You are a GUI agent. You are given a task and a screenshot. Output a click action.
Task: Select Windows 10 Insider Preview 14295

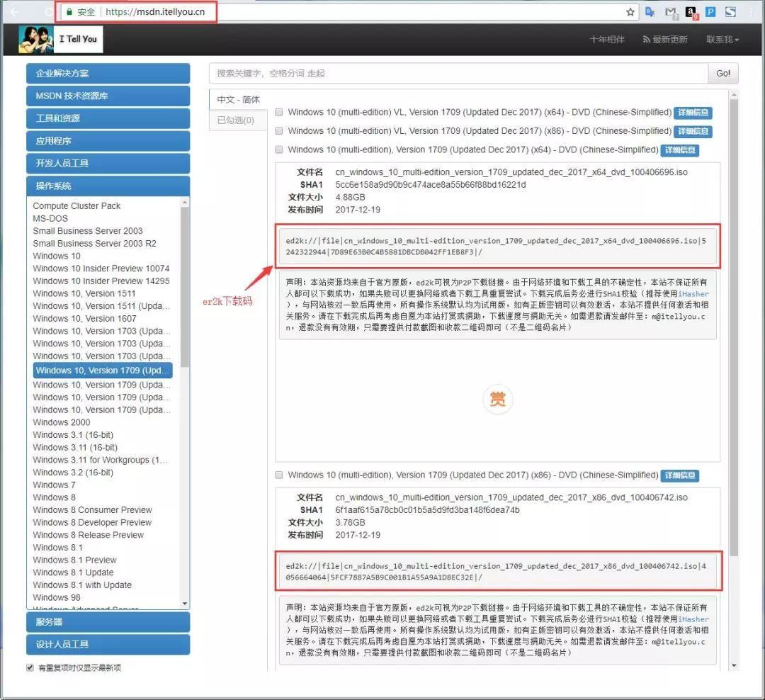pyautogui.click(x=101, y=281)
